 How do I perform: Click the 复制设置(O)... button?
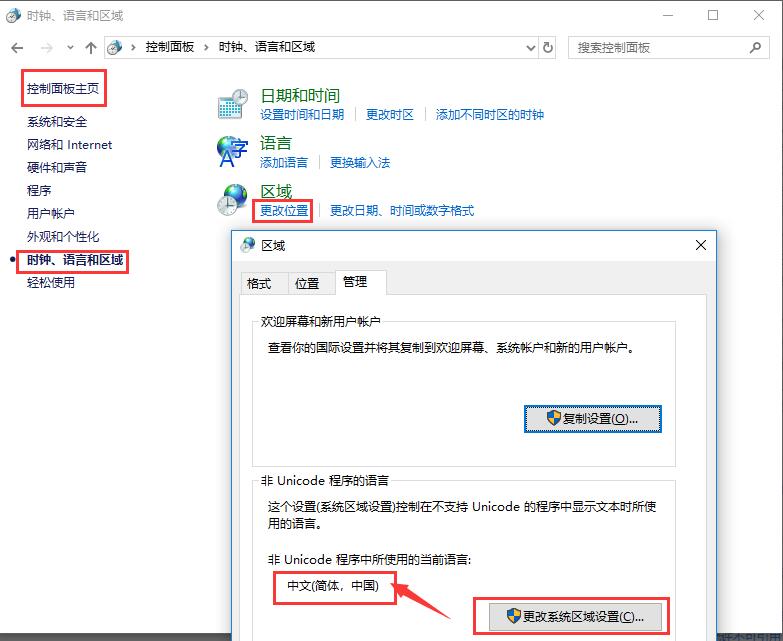pos(593,418)
